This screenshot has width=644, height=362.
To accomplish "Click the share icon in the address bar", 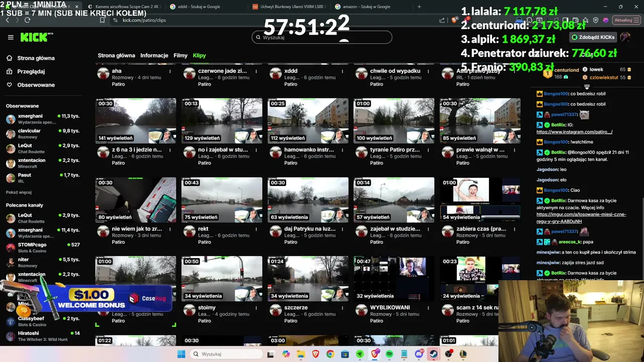I will click(x=442, y=20).
